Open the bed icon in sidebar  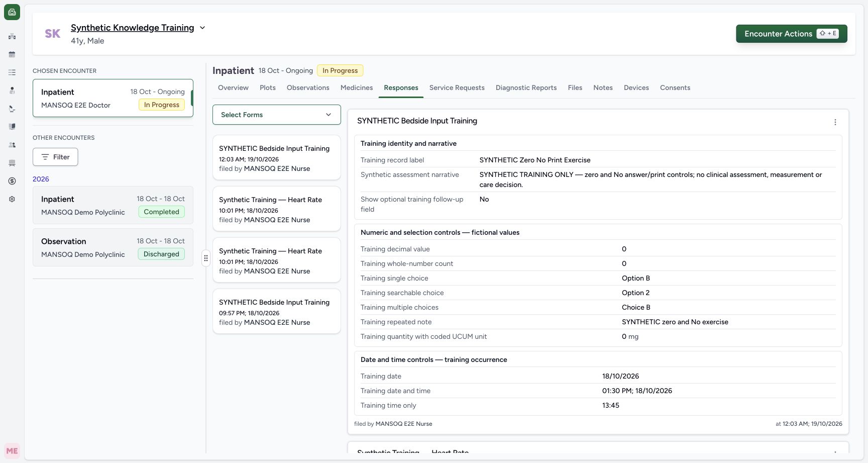[12, 163]
